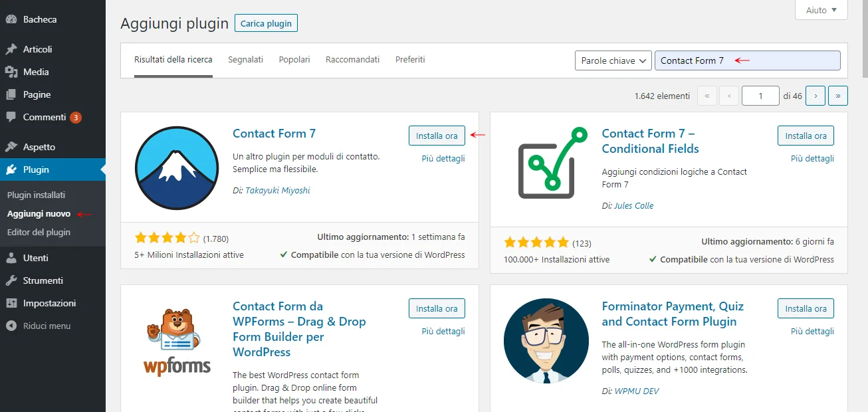The height and width of the screenshot is (412, 868).
Task: Switch to the Segnalati tab
Action: pos(246,60)
